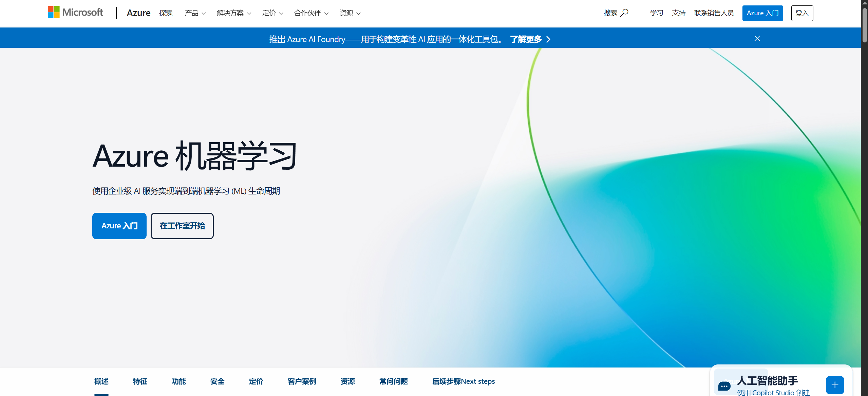Open the 资源 navigation dropdown
868x396 pixels.
(350, 13)
